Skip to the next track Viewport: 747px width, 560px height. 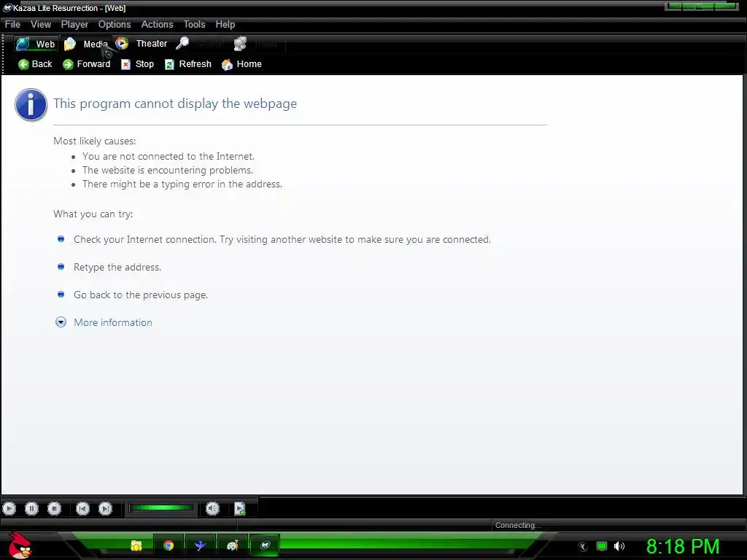coord(105,508)
